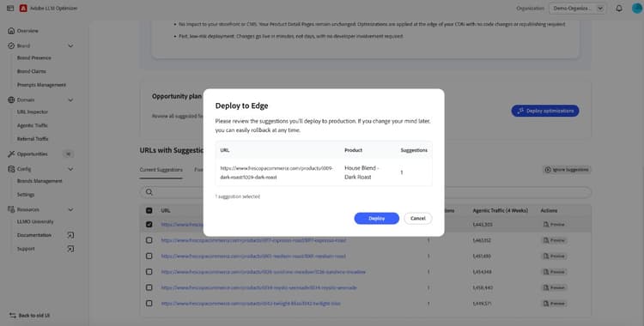Open the twilight-bliss product URL link
The width and height of the screenshot is (644, 326).
click(251, 304)
